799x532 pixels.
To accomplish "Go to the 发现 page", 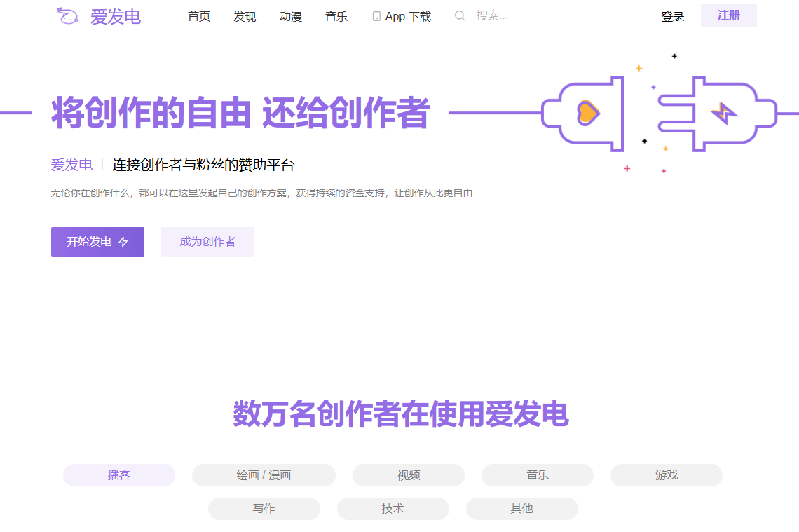I will point(245,16).
